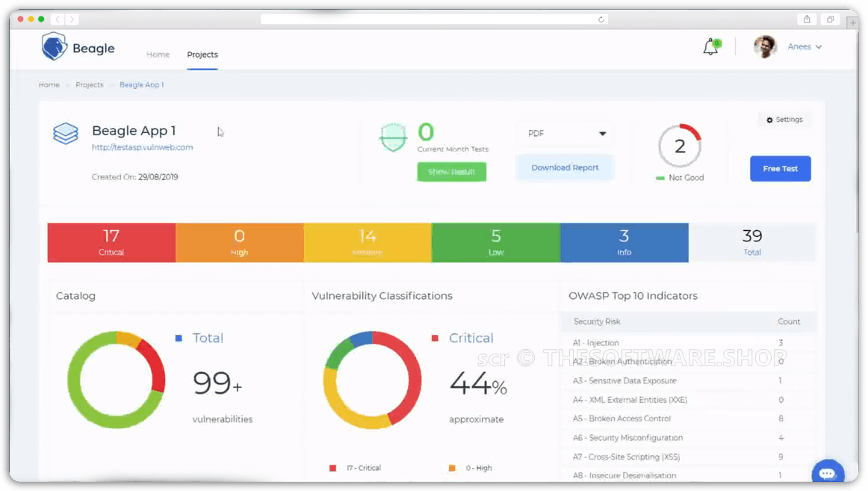The width and height of the screenshot is (868, 491).
Task: Select the yellow 14 Medium tile
Action: [368, 242]
